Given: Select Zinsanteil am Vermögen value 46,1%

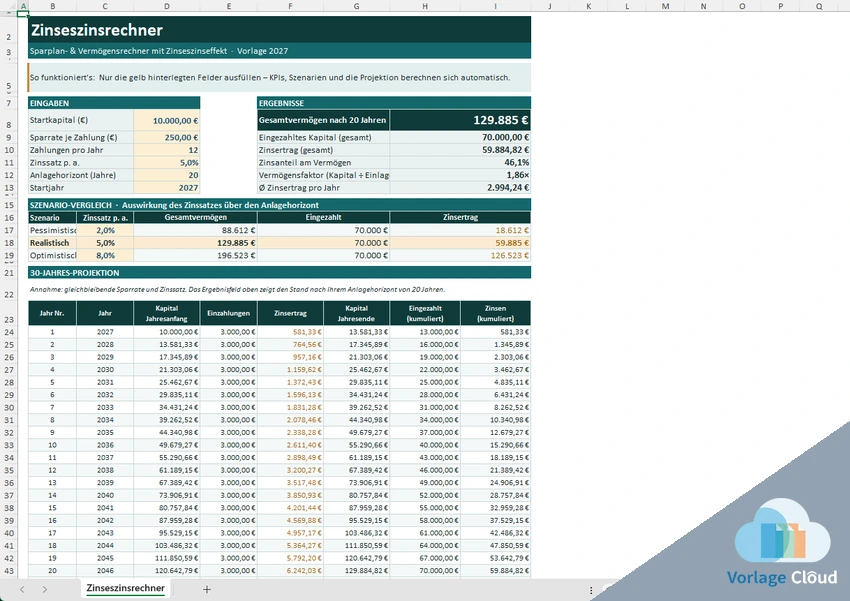Looking at the screenshot, I should 460,163.
